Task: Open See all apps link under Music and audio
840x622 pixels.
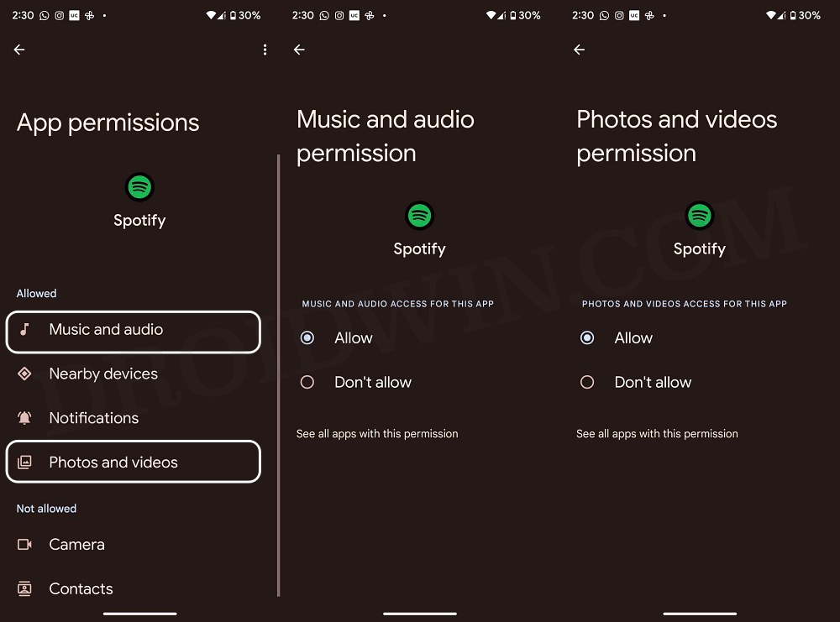Action: 377,434
